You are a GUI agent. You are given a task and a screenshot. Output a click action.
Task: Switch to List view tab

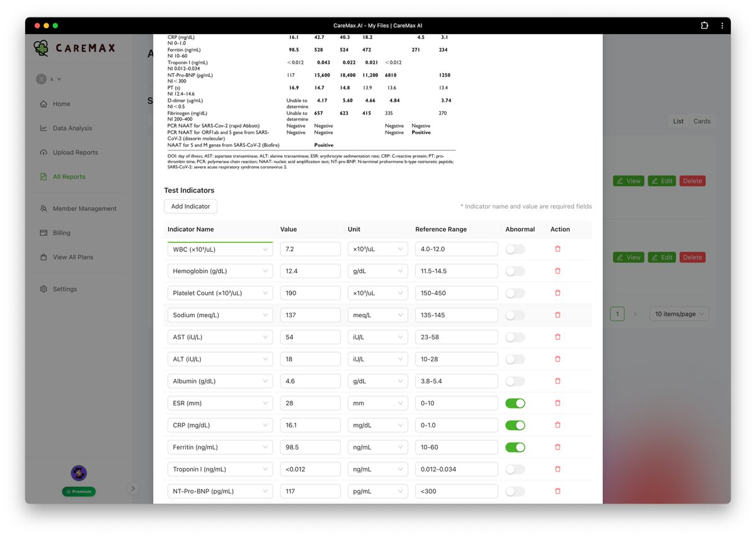(679, 121)
